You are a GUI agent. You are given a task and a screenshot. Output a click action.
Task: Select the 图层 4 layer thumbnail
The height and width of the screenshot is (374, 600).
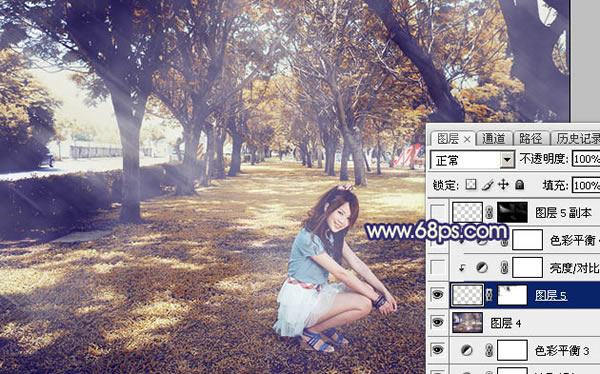coord(467,322)
